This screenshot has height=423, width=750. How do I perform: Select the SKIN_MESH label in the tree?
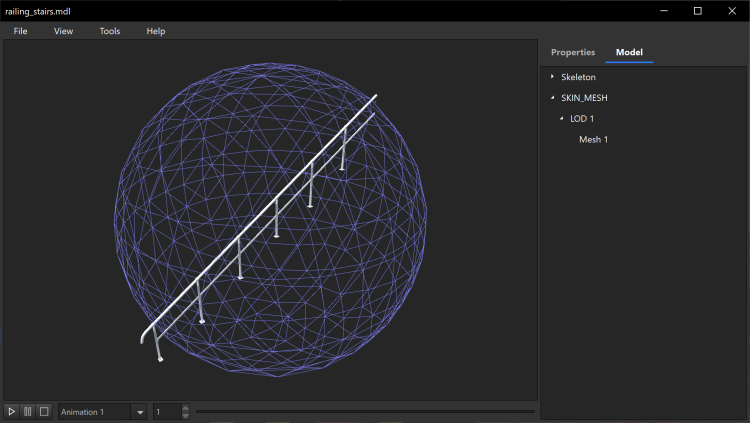[x=584, y=98]
